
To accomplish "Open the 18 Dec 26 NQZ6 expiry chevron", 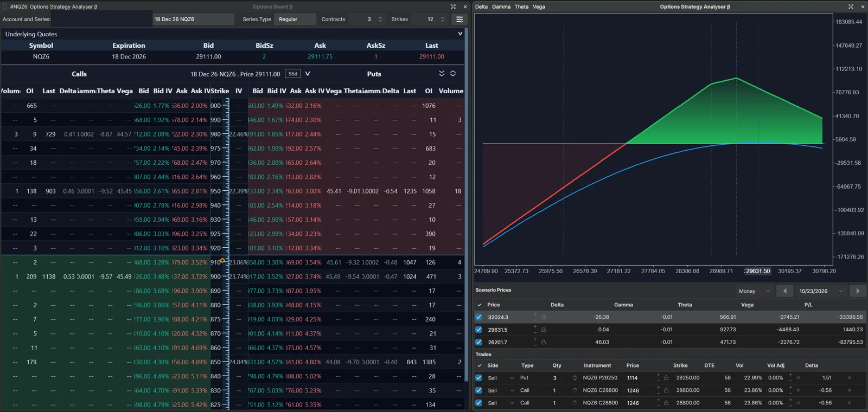I will 308,74.
